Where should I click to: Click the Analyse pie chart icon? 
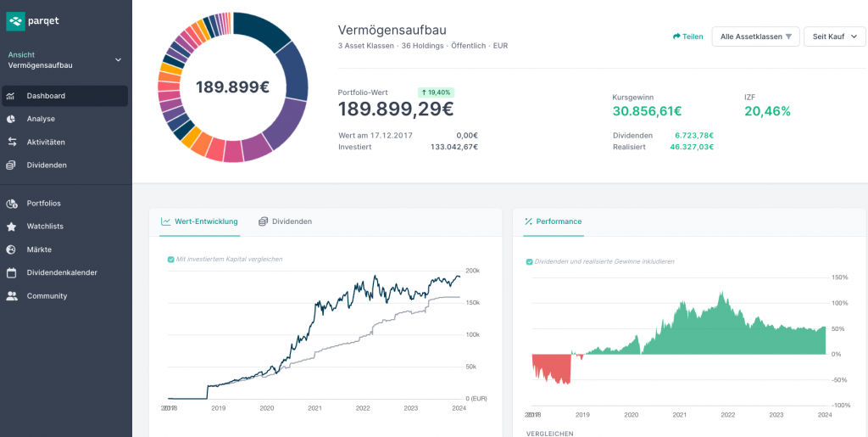(11, 119)
